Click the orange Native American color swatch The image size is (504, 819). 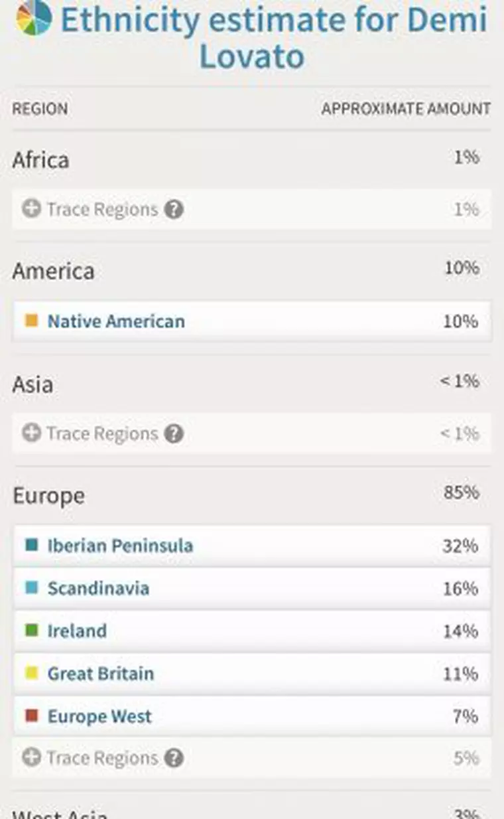pyautogui.click(x=31, y=321)
